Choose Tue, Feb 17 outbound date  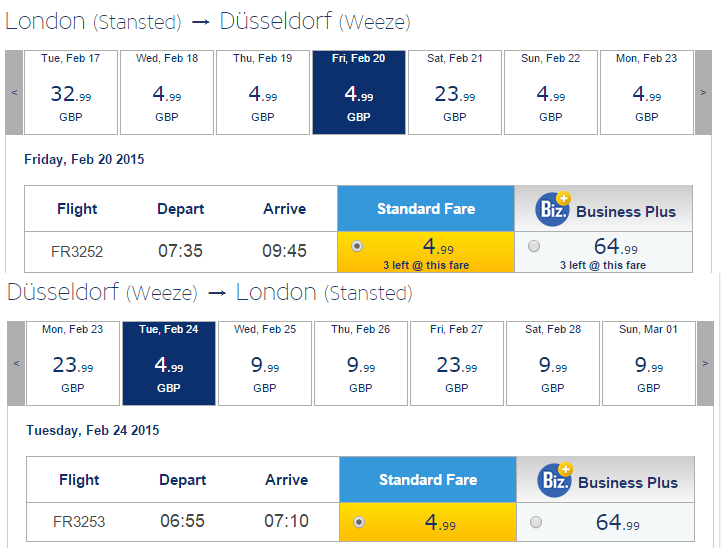click(x=71, y=92)
